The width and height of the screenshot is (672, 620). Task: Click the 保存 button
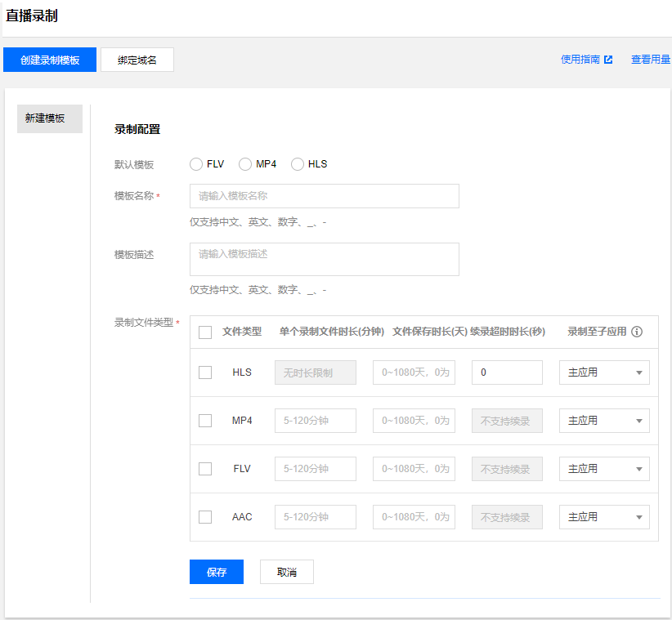pos(217,572)
